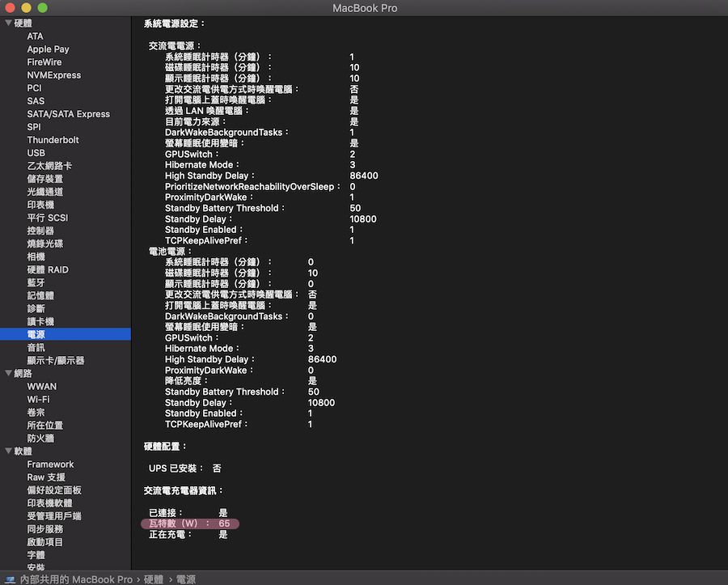Select 儲存裝置 in the hardware list
The height and width of the screenshot is (585, 728).
[x=45, y=179]
